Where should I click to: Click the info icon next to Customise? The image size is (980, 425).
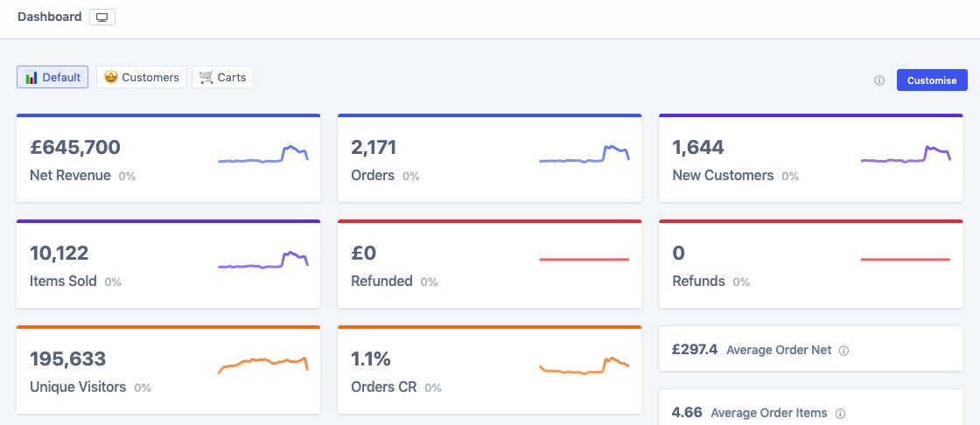879,80
